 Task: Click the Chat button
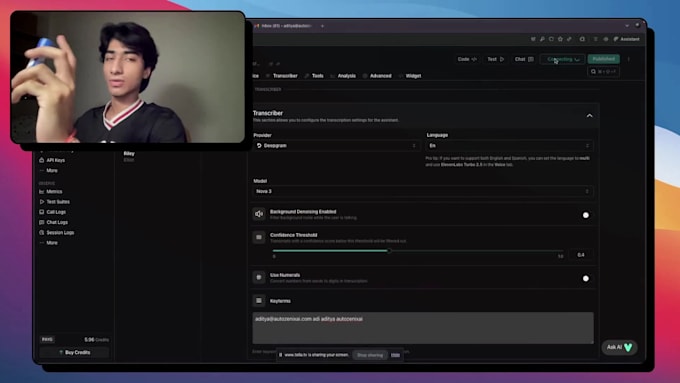point(524,59)
